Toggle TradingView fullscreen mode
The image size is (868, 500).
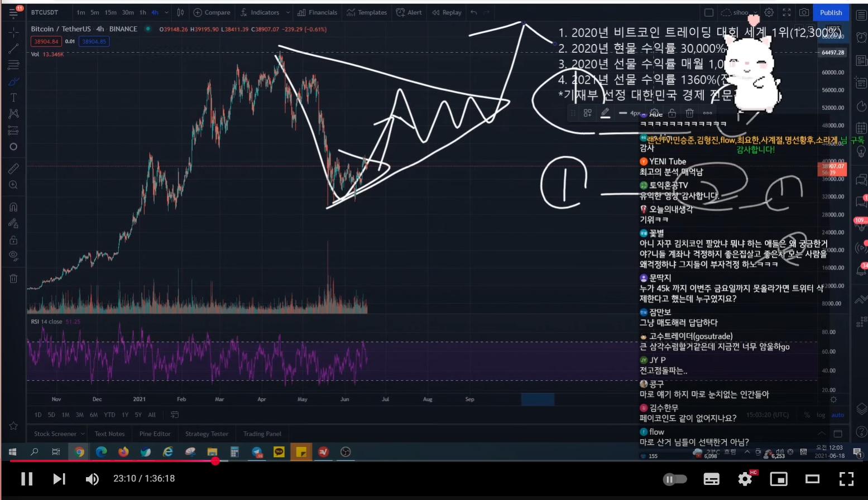(787, 12)
